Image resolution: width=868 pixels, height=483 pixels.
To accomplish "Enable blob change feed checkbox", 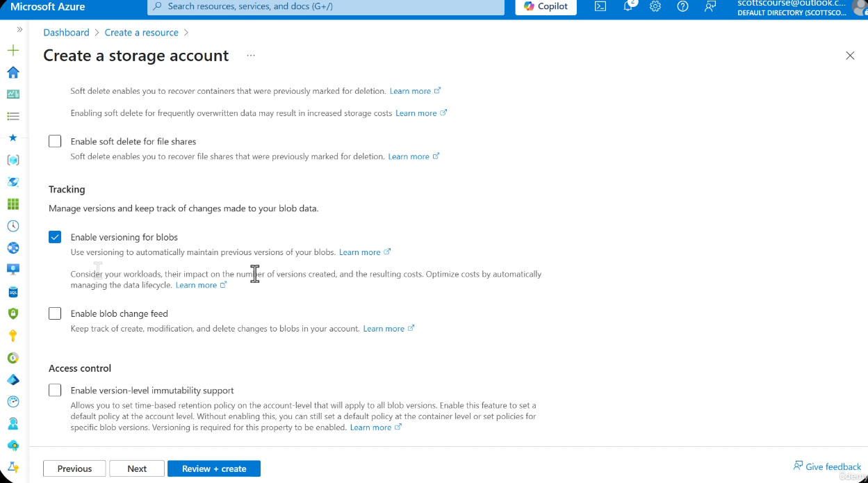I will 55,313.
